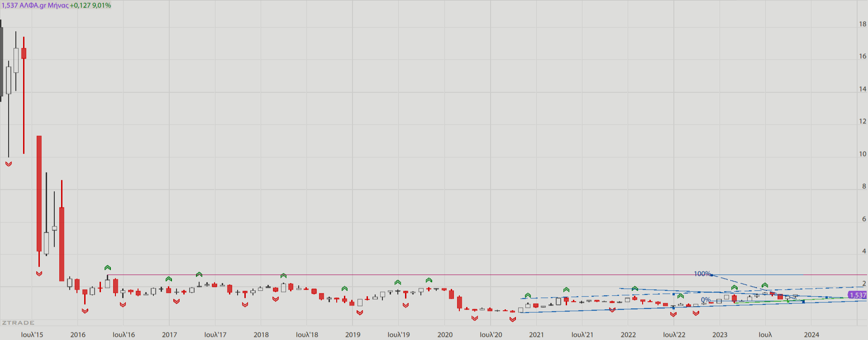Click the Ιουλ'20 time axis label
868x340 pixels.
coord(491,335)
